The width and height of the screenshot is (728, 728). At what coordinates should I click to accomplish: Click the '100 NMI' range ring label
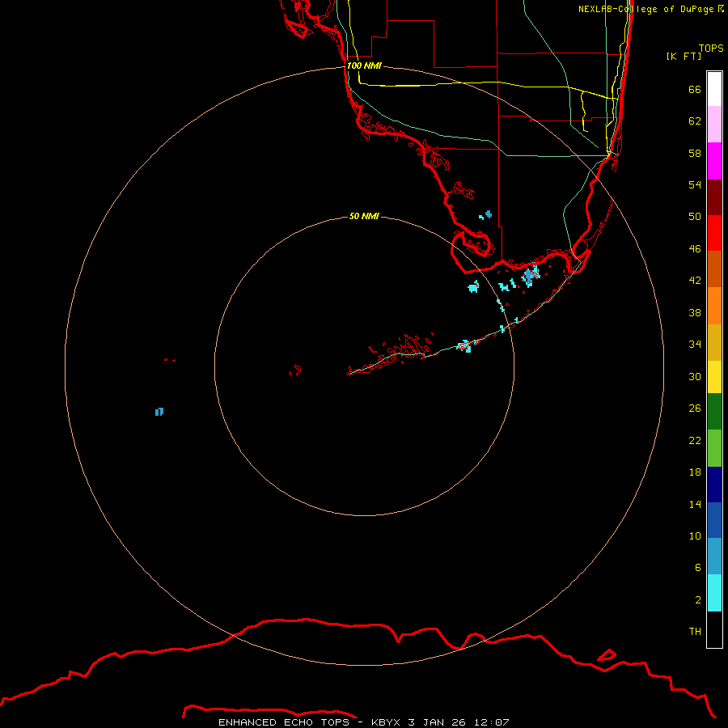point(364,66)
